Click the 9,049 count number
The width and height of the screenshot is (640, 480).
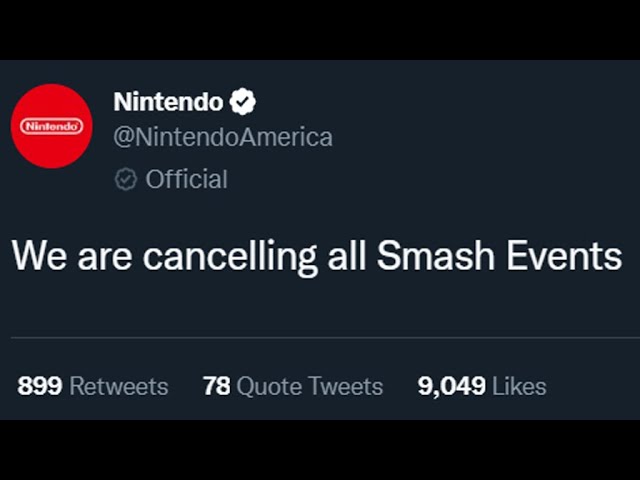coord(452,386)
